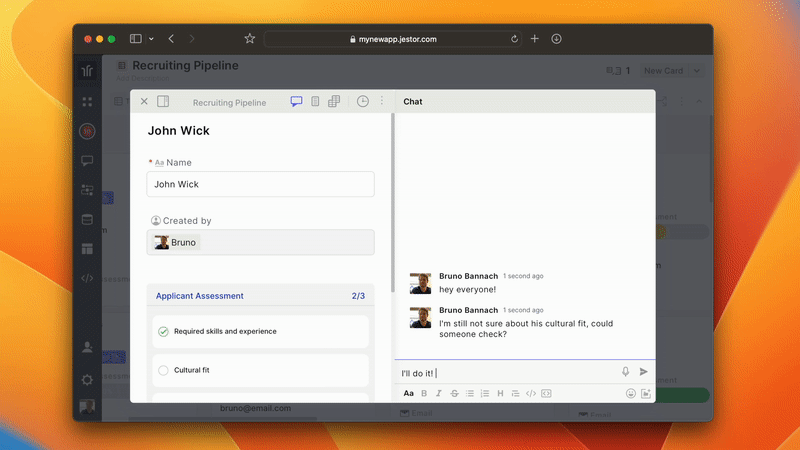The image size is (800, 450).
Task: Open the code developer icon in sidebar
Action: [x=87, y=278]
